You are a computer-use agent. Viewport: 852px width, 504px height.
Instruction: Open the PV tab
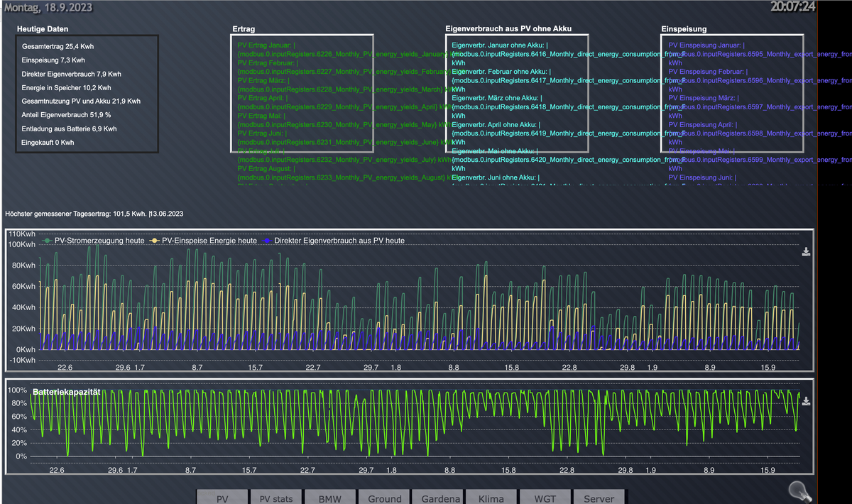(x=222, y=498)
